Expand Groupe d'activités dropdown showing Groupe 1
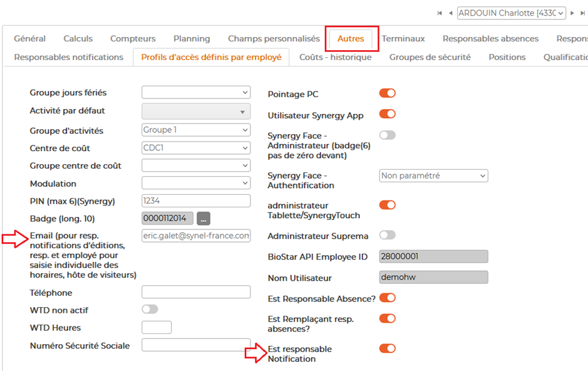This screenshot has width=588, height=371. 196,130
